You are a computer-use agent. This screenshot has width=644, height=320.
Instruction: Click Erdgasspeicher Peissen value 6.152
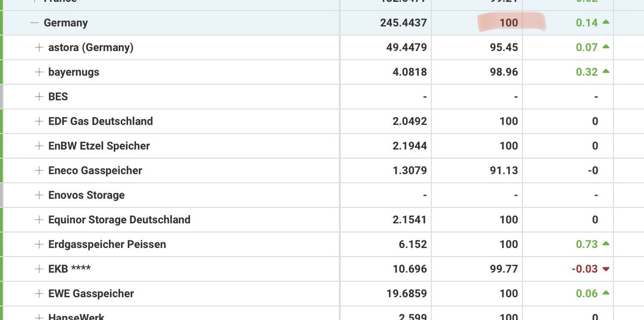click(x=412, y=244)
